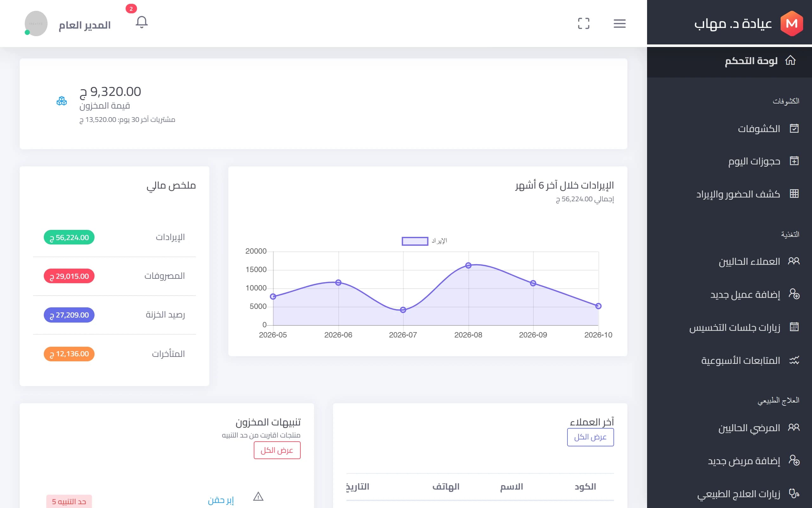The height and width of the screenshot is (508, 812).
Task: Click the 2026-06 chart data point
Action: 338,283
